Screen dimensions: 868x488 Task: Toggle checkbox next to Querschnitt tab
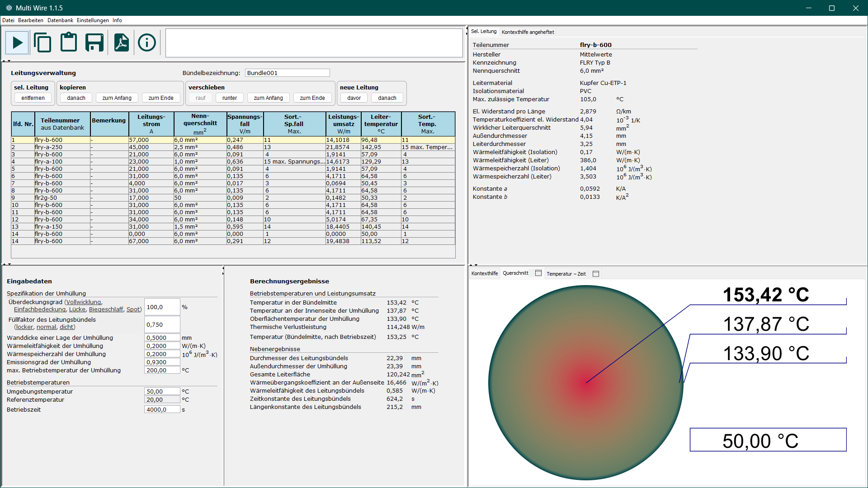tap(538, 273)
